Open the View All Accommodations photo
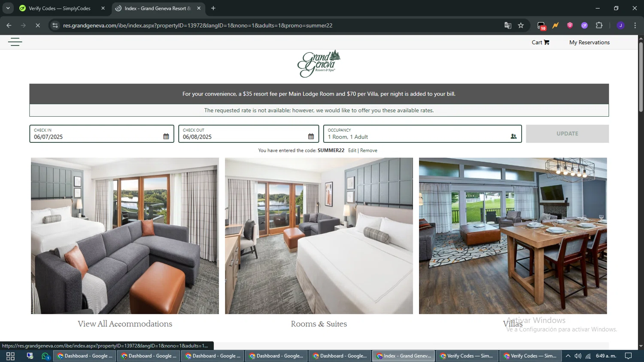Viewport: 644px width, 362px height. click(x=125, y=236)
